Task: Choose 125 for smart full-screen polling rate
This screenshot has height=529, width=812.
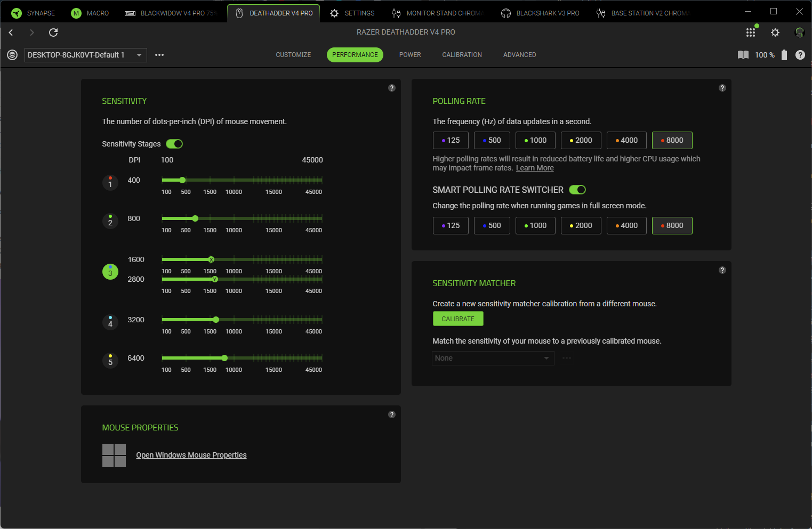Action: click(451, 225)
